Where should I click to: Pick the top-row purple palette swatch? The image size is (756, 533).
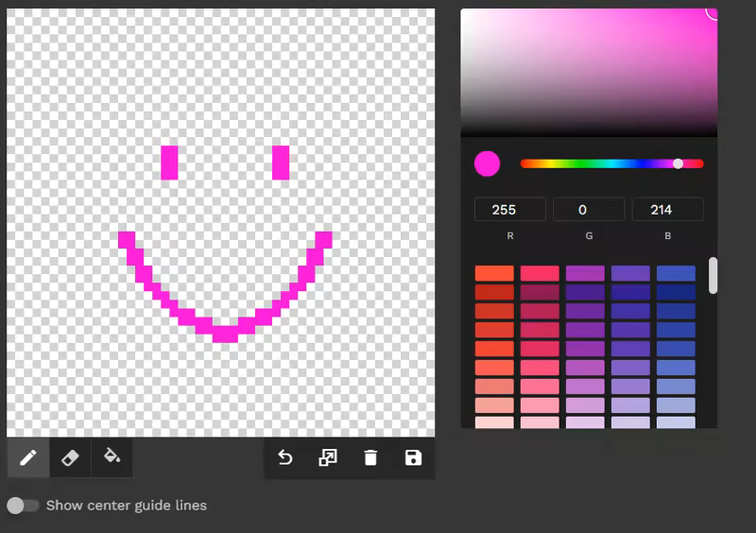coord(585,273)
